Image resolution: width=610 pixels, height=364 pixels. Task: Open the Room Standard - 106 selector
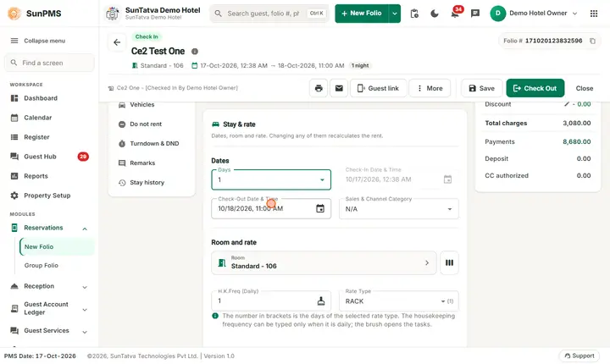coord(324,263)
